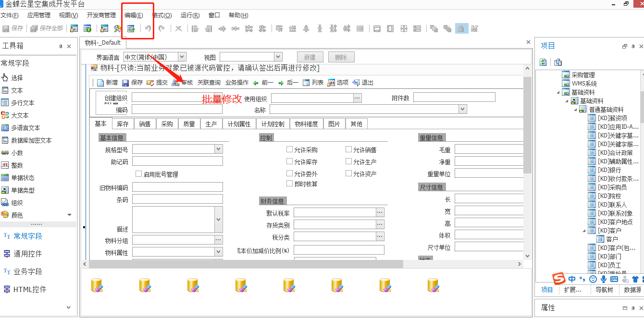Toggle the 允许委外 checkbox
This screenshot has height=319, width=644.
click(289, 173)
